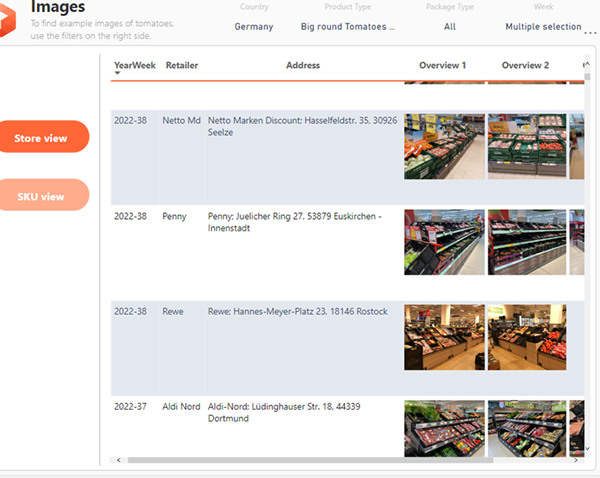Open the Package Type dropdown set to All
Viewport: 600px width, 478px height.
[x=449, y=27]
